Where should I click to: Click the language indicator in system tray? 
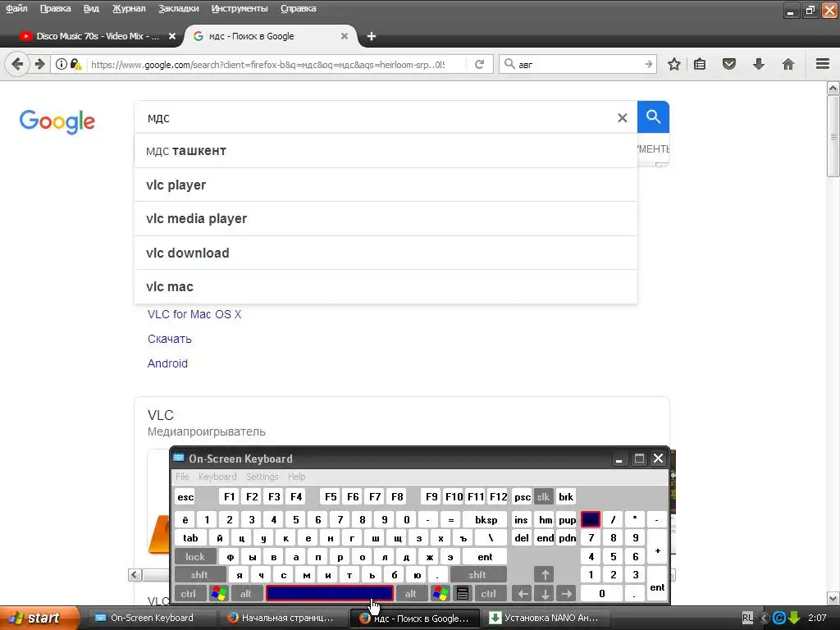click(748, 618)
